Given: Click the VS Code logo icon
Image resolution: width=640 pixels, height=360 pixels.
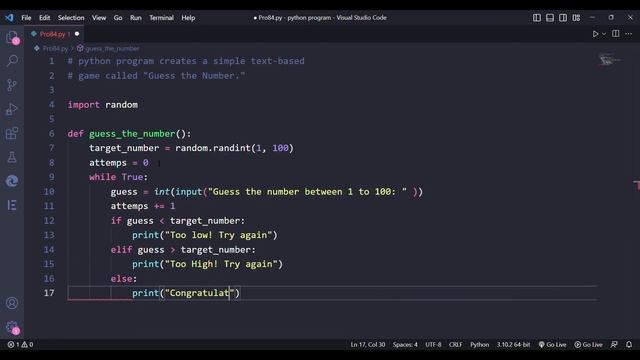Looking at the screenshot, I should pos(9,18).
